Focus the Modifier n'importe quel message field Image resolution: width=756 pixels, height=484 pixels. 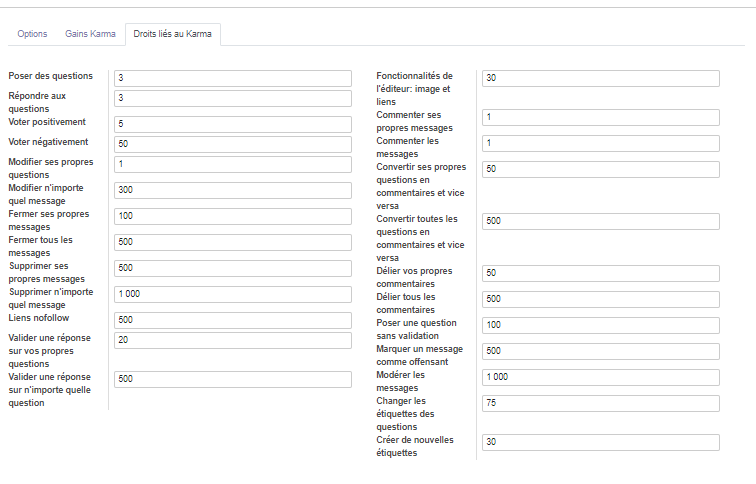click(x=232, y=190)
